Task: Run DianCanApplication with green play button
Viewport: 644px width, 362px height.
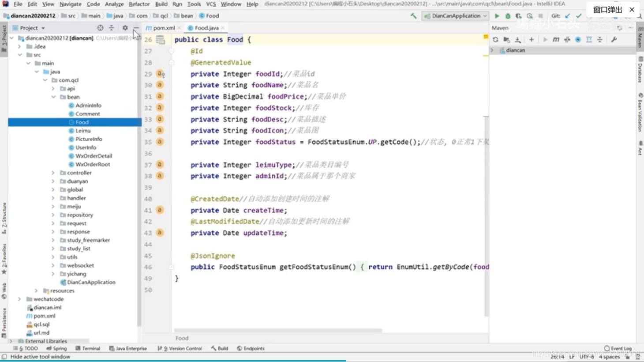Action: [497, 16]
